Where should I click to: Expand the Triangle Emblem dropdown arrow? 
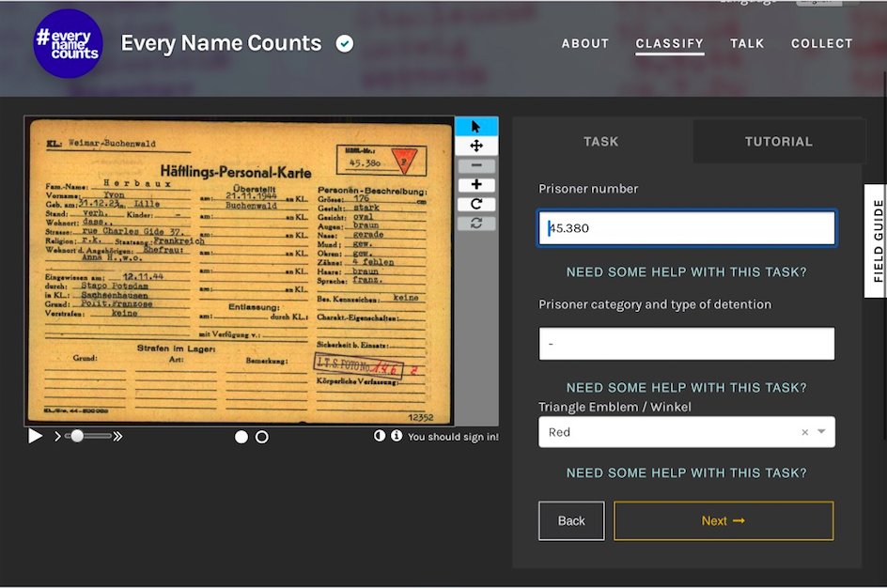pyautogui.click(x=821, y=432)
